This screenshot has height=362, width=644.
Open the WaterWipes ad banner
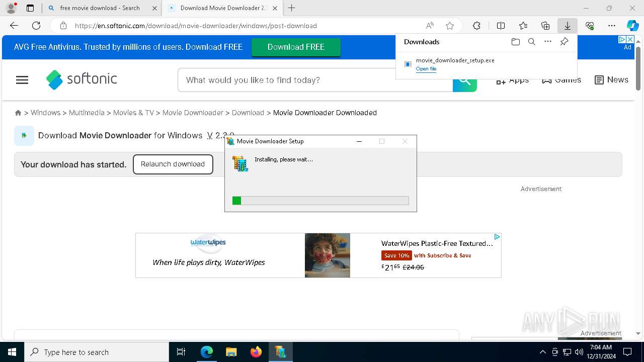[x=318, y=255]
